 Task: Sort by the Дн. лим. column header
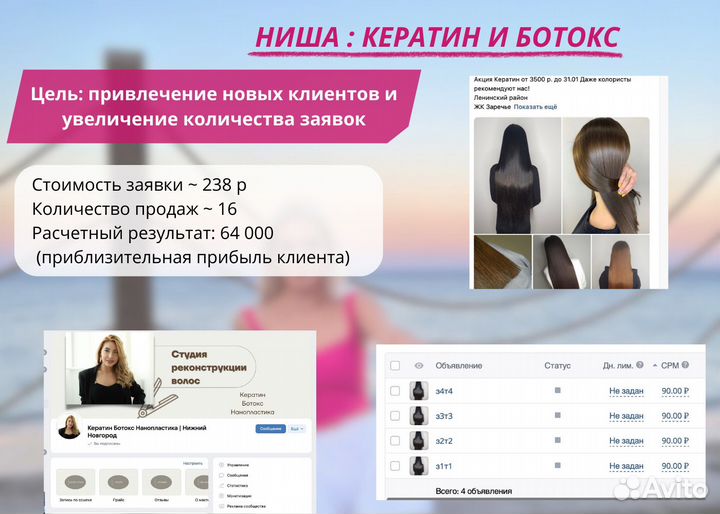point(618,366)
